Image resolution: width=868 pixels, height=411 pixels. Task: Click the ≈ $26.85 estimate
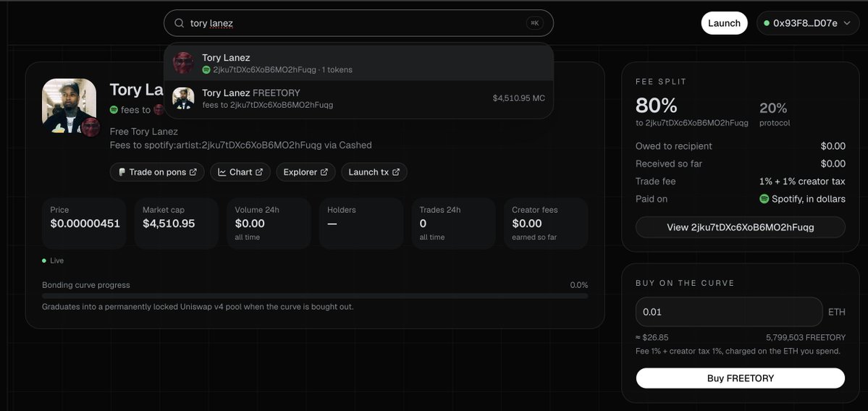coord(652,337)
